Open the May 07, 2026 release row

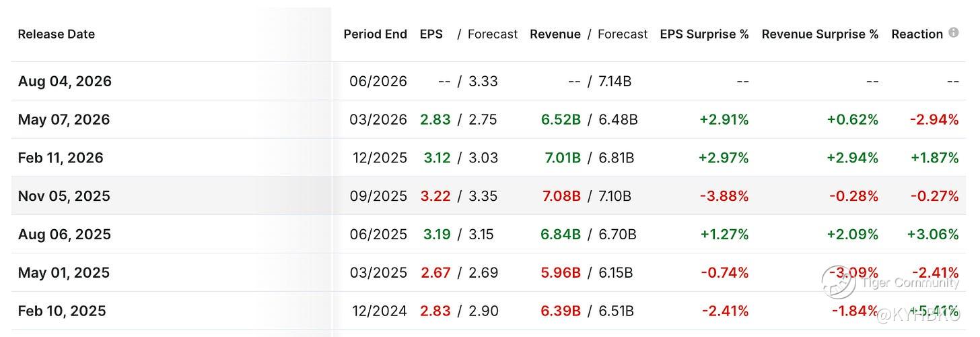[x=489, y=119]
